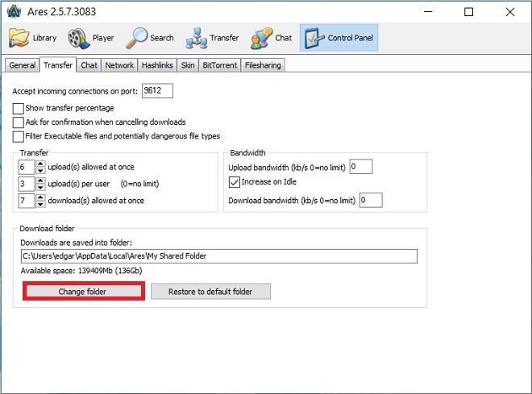Viewport: 532px width, 394px height.
Task: Open the Chat people icon
Action: click(x=261, y=38)
